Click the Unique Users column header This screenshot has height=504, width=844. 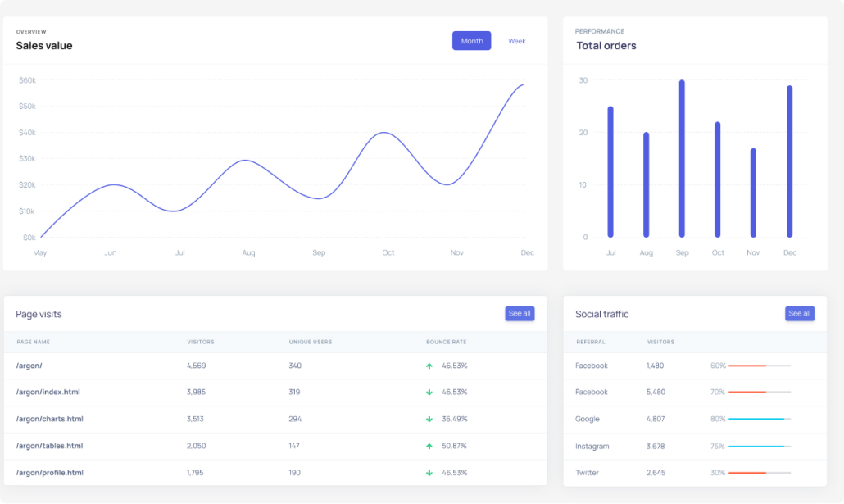tap(310, 342)
